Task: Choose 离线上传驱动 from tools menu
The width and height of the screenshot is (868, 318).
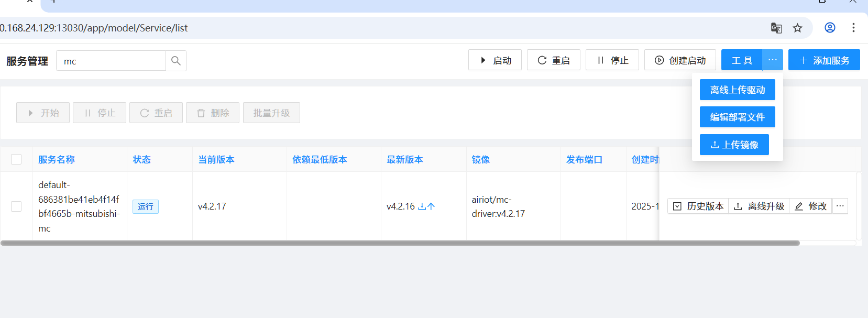Action: [738, 90]
